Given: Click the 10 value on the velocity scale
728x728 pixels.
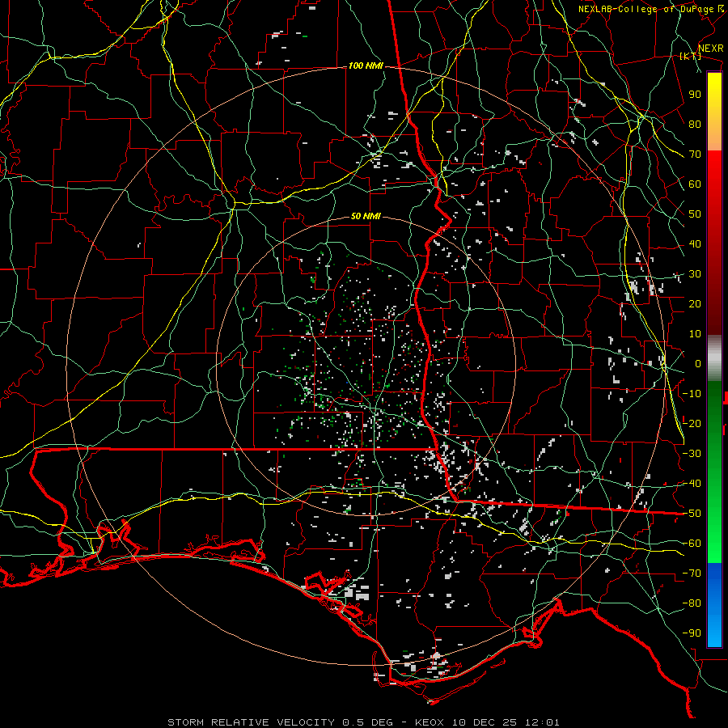Looking at the screenshot, I should coord(695,334).
